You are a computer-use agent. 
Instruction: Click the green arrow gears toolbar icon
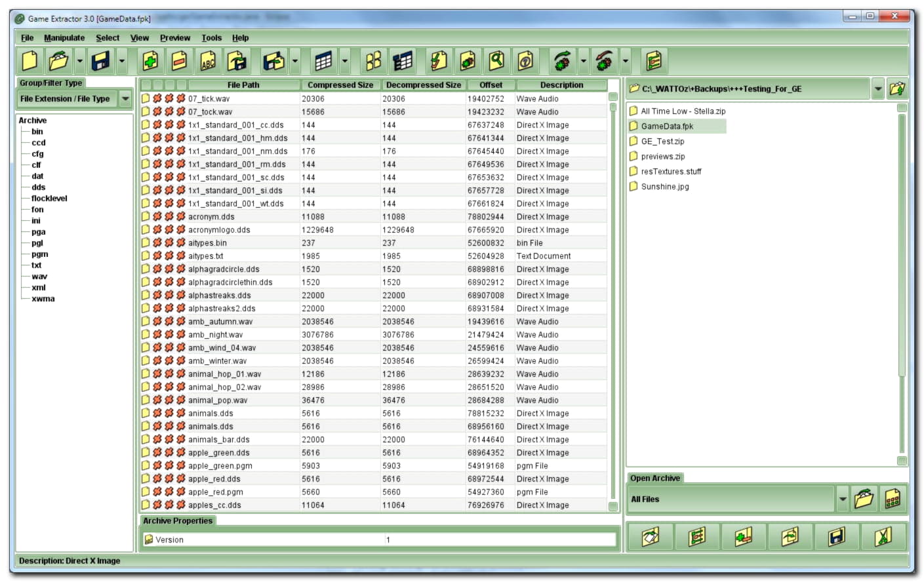(x=563, y=61)
